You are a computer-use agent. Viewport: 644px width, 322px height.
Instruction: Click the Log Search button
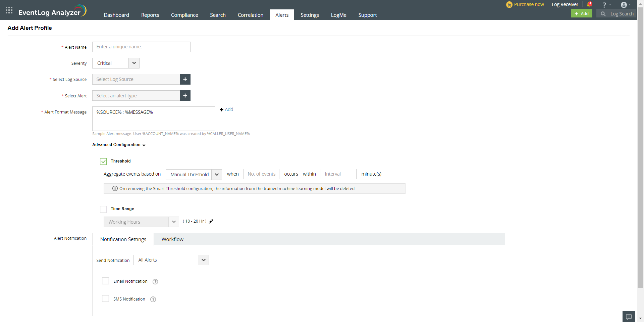[x=616, y=14]
